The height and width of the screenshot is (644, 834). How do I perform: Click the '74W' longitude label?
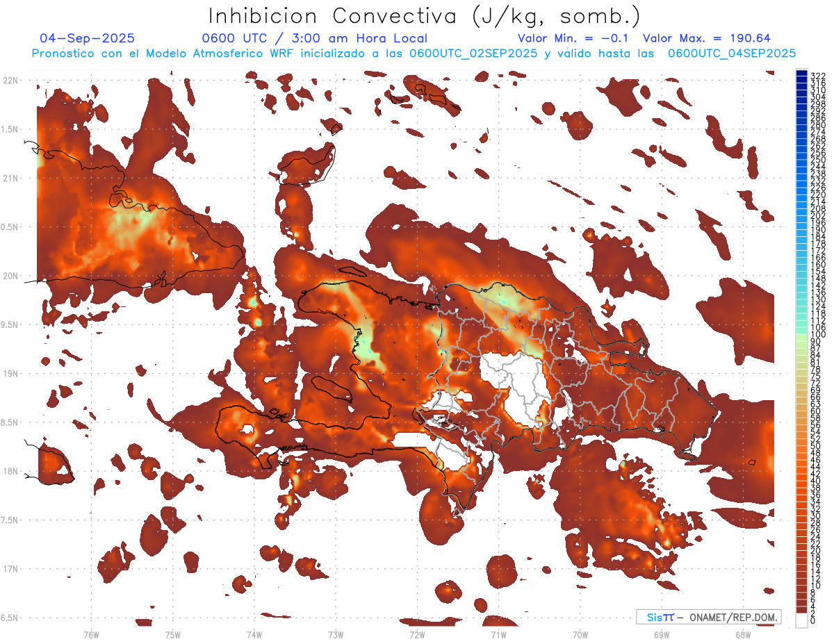[x=254, y=635]
